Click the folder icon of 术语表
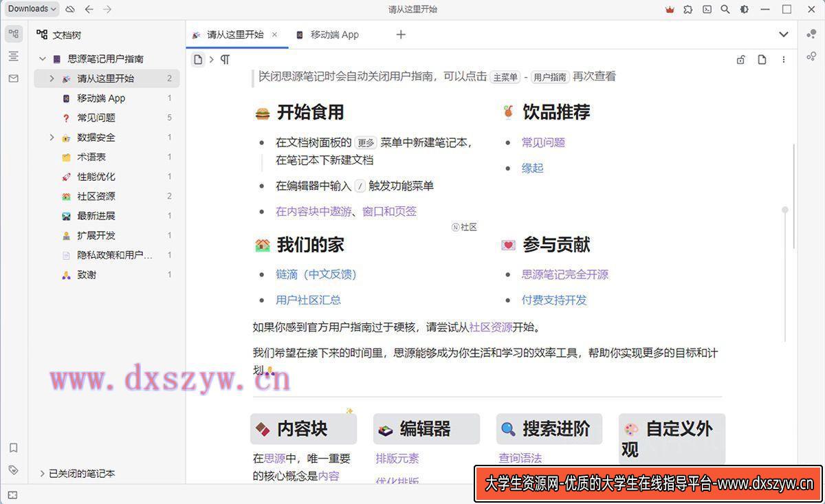 (66, 157)
